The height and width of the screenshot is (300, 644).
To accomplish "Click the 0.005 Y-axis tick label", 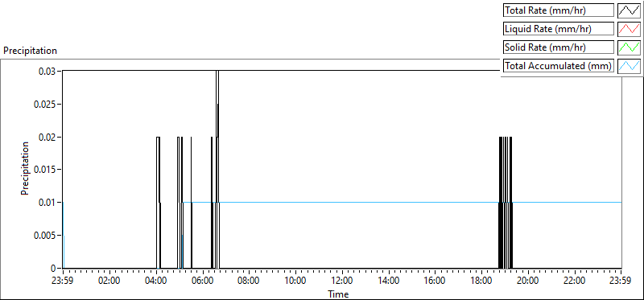I will click(x=45, y=236).
